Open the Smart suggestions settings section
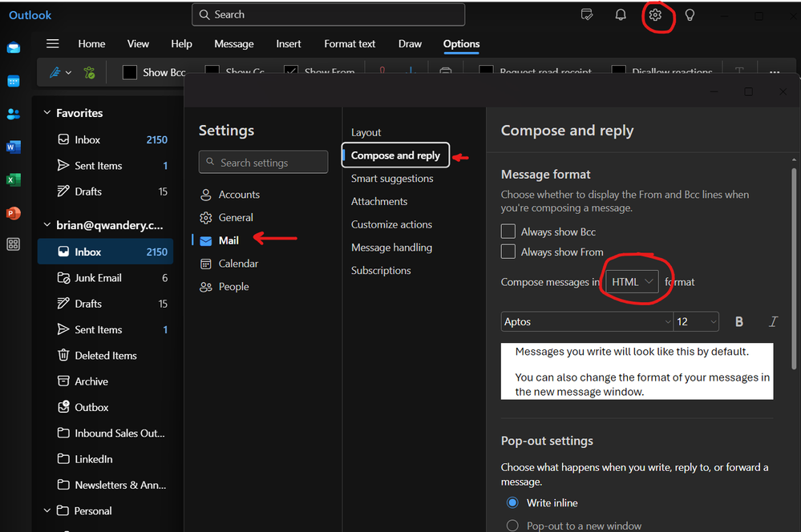This screenshot has height=532, width=801. pos(392,179)
